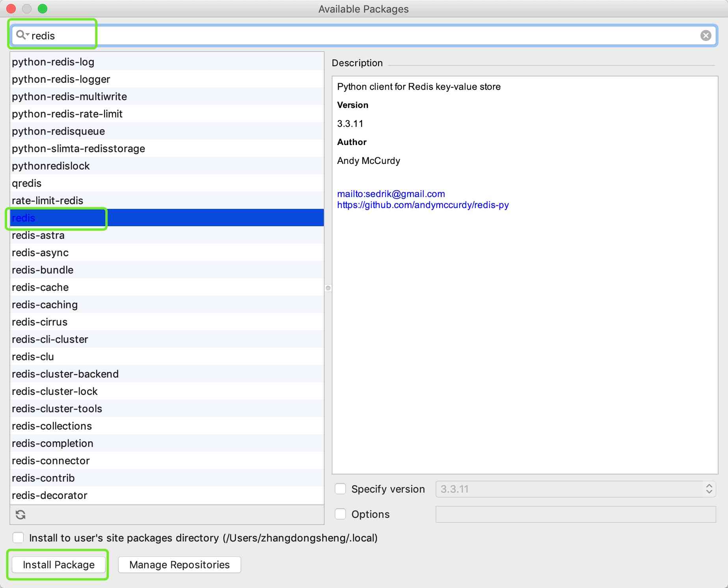
Task: Click the green zoom window button
Action: click(x=43, y=9)
